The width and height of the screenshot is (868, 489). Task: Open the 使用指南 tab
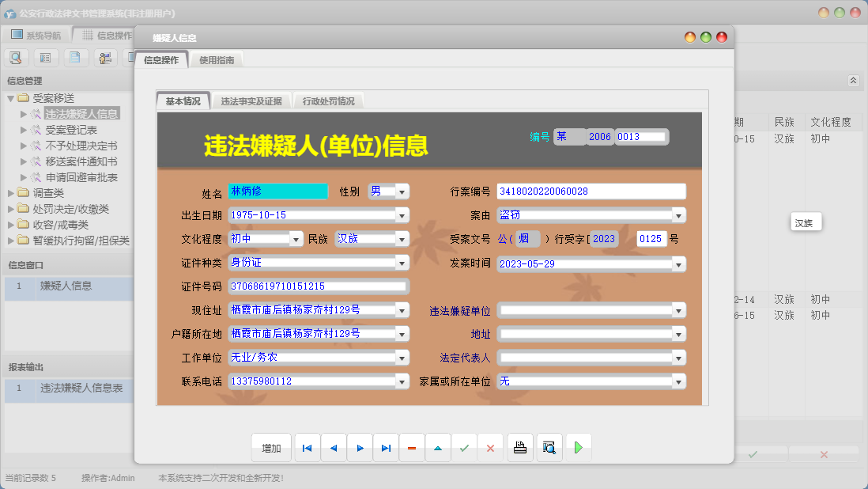pos(217,59)
